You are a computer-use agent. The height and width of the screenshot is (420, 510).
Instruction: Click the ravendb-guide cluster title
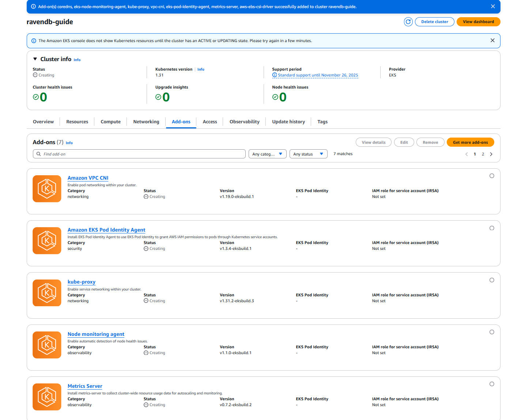[50, 22]
